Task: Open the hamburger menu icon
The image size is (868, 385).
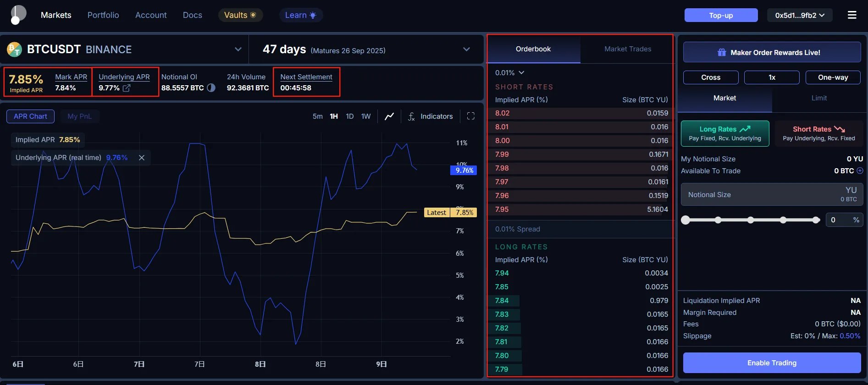Action: pyautogui.click(x=852, y=15)
